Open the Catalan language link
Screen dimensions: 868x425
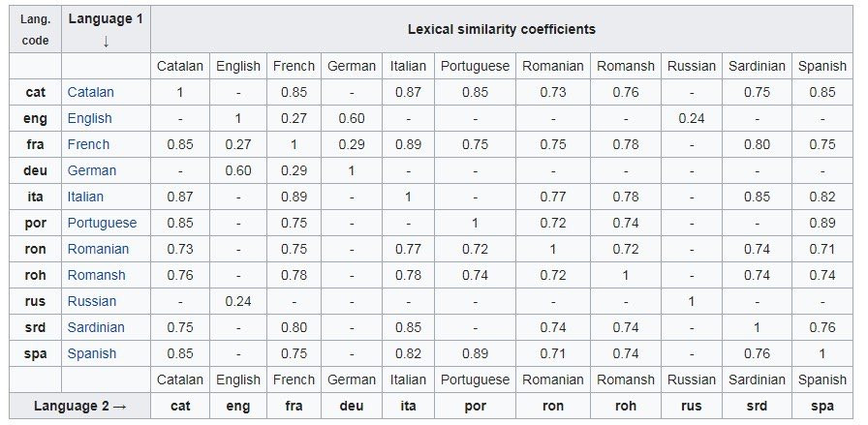click(x=90, y=93)
